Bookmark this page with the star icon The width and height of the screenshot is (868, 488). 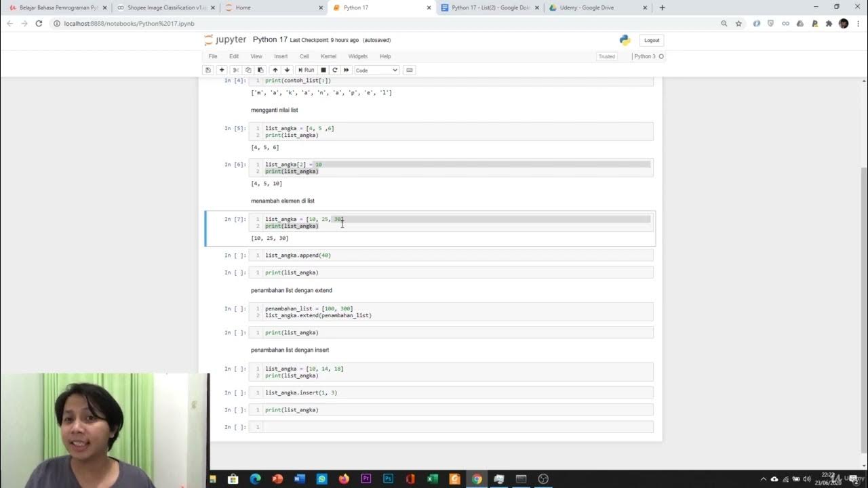pos(738,23)
